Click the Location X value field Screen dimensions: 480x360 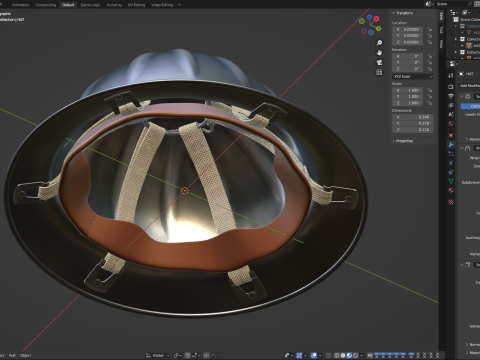point(408,29)
